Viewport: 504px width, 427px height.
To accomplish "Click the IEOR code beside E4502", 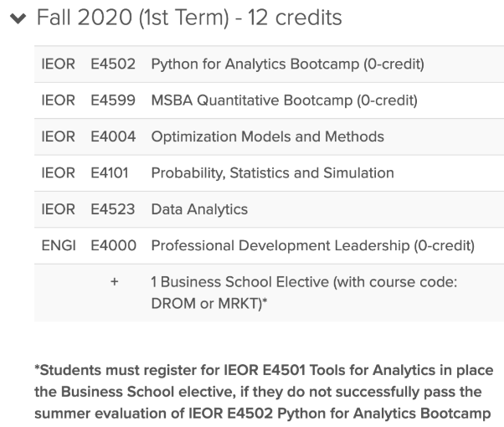I will [x=59, y=64].
